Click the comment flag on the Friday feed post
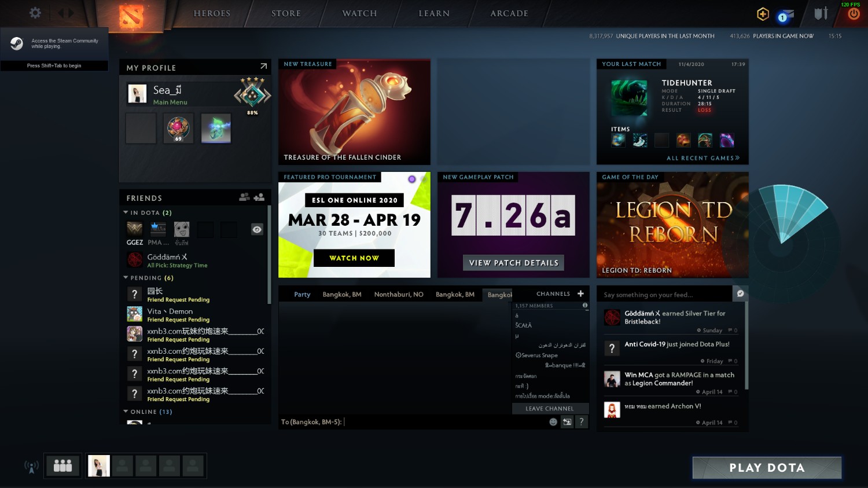868x488 pixels. (x=730, y=361)
